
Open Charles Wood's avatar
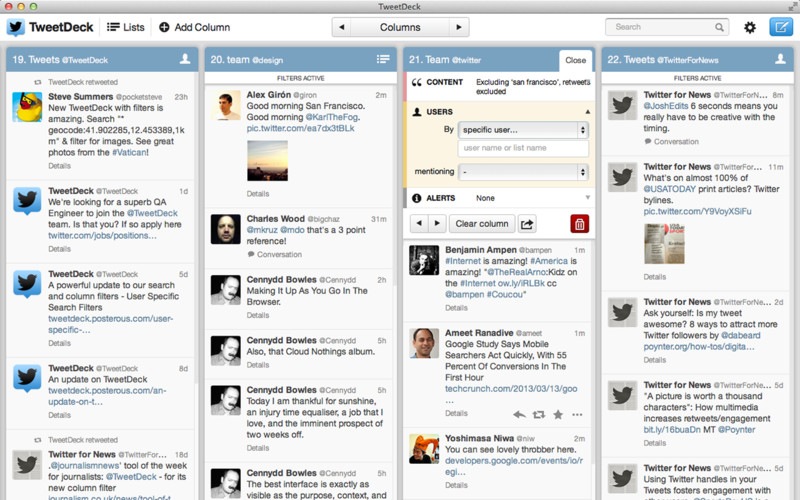point(226,229)
